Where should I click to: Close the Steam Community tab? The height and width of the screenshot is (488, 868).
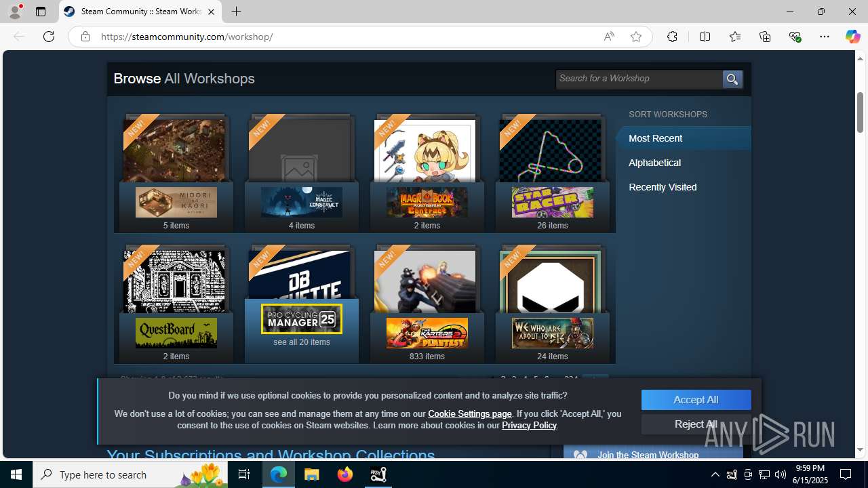coord(211,12)
